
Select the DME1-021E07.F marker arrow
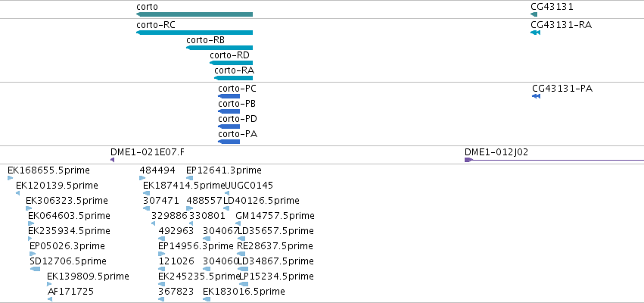(112, 160)
